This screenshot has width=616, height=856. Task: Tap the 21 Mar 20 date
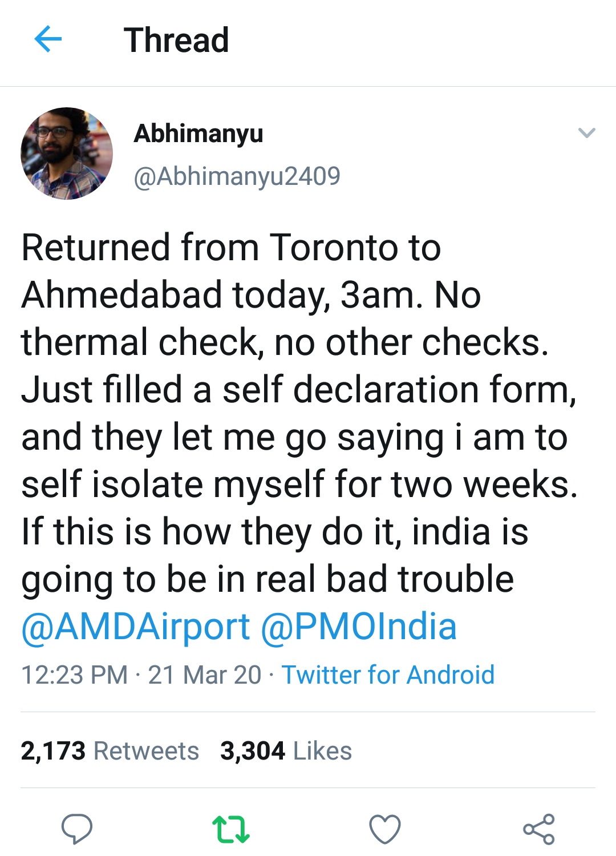pos(205,675)
